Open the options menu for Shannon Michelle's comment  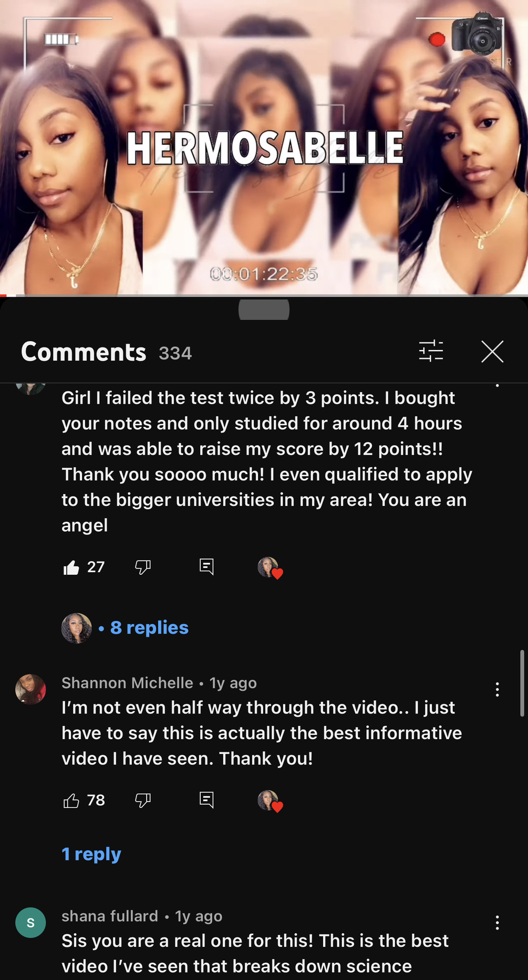point(497,689)
